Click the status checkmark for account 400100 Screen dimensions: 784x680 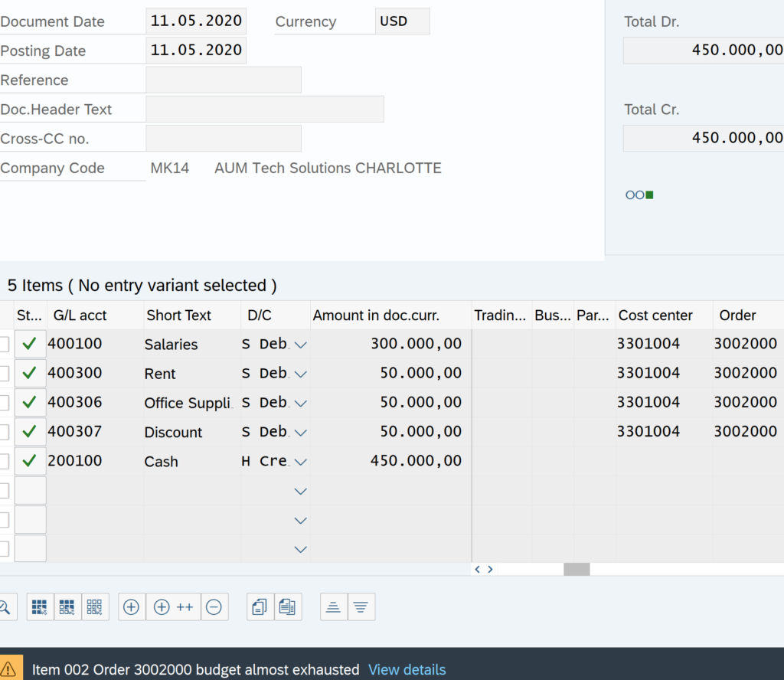(30, 344)
